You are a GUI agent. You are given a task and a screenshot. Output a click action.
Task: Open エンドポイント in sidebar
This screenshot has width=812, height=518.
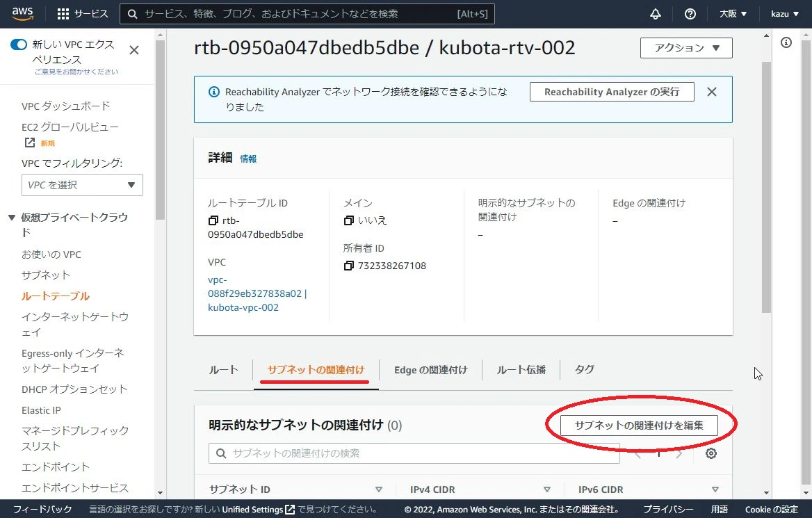pyautogui.click(x=56, y=467)
